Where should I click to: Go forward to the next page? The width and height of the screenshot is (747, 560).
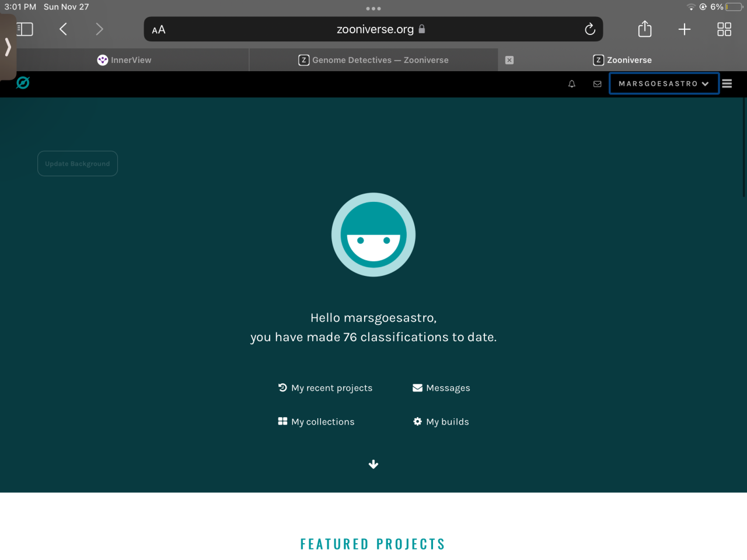99,29
